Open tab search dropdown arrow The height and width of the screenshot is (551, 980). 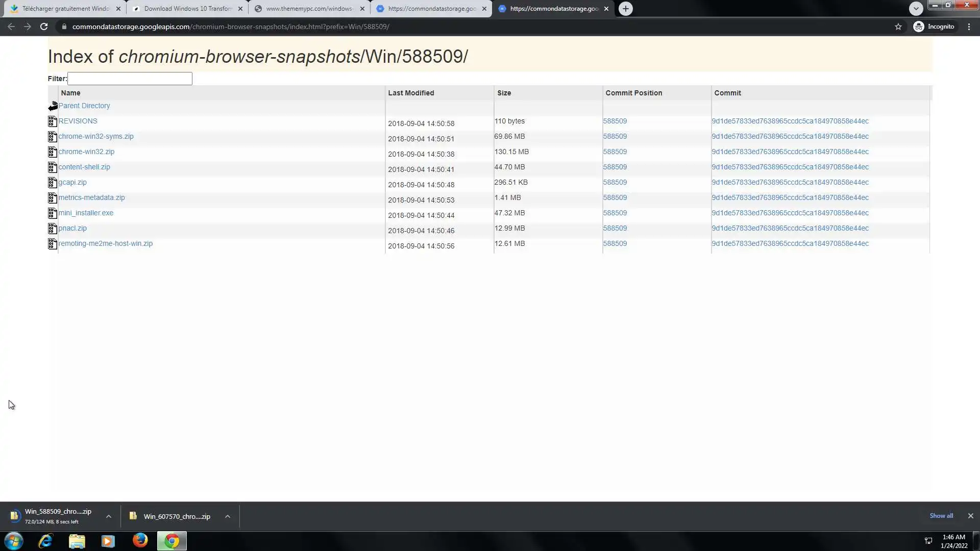click(x=916, y=9)
